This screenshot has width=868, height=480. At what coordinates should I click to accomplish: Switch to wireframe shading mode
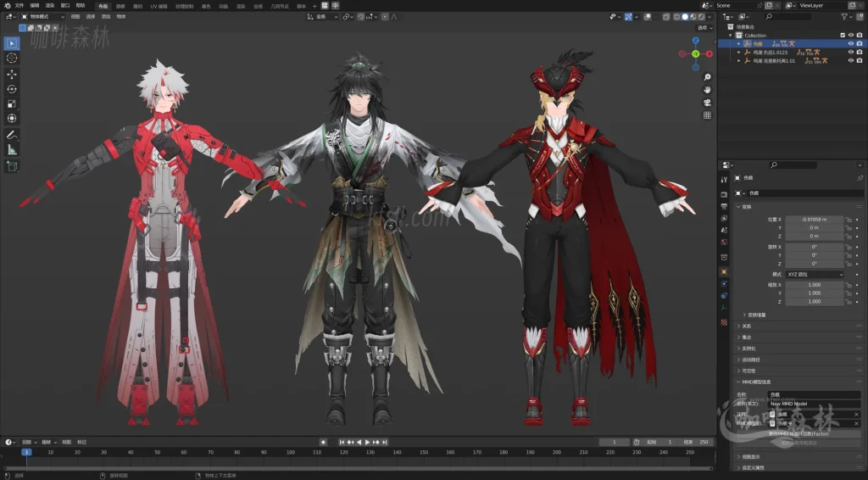pos(677,17)
